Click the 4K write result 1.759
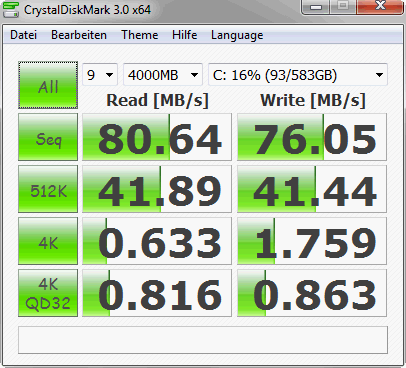The width and height of the screenshot is (406, 368). click(312, 241)
